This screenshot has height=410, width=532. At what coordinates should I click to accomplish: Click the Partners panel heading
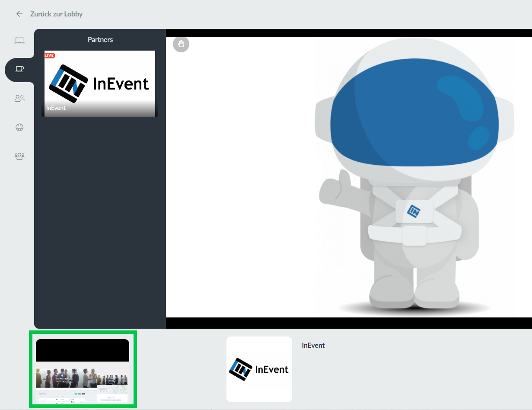[100, 39]
